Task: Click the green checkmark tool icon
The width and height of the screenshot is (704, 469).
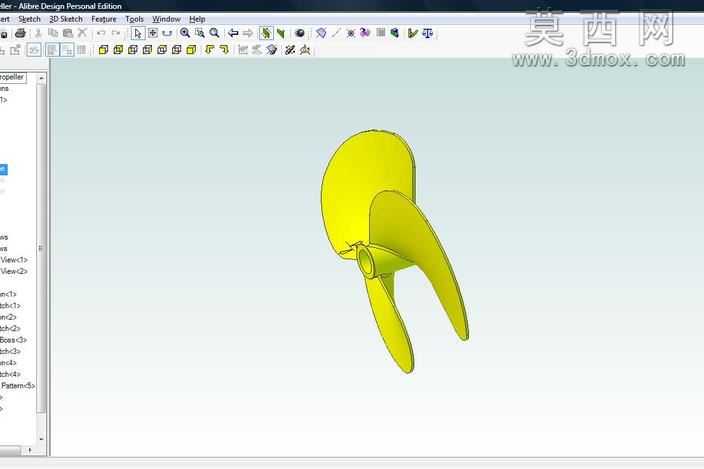Action: pyautogui.click(x=413, y=33)
